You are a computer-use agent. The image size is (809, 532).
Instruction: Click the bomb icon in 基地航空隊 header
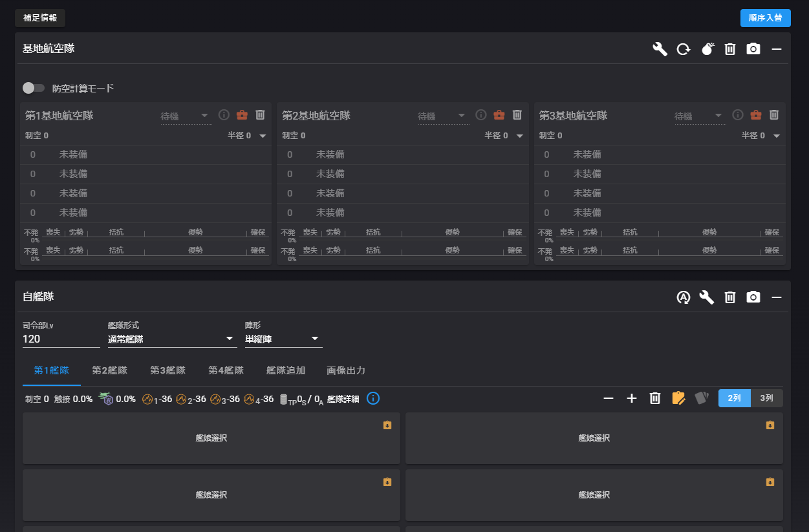pyautogui.click(x=707, y=49)
